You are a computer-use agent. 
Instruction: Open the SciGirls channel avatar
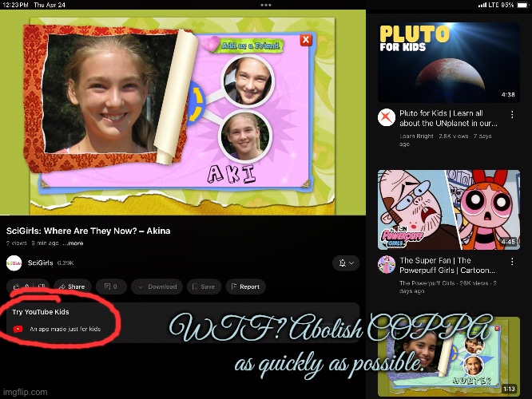[x=14, y=263]
